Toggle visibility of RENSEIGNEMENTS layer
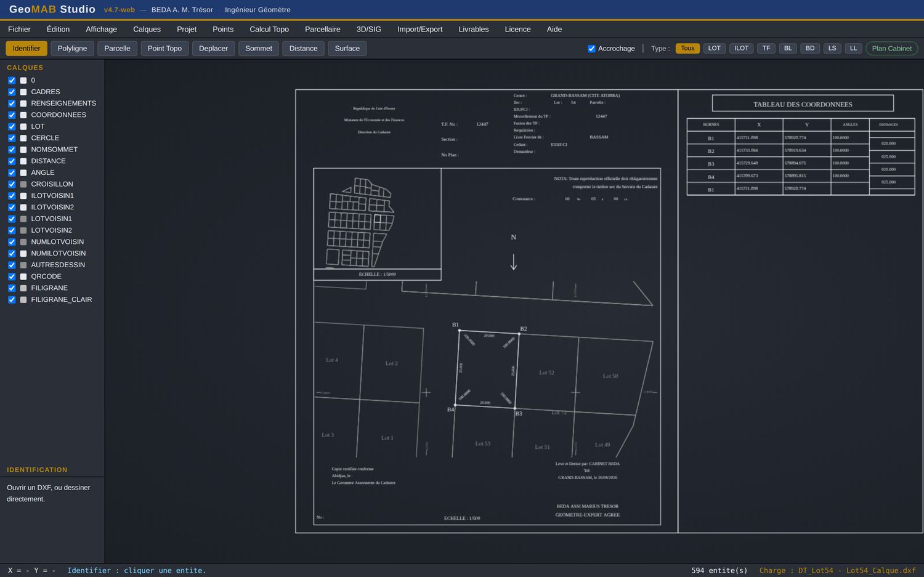924x577 pixels. pos(12,103)
